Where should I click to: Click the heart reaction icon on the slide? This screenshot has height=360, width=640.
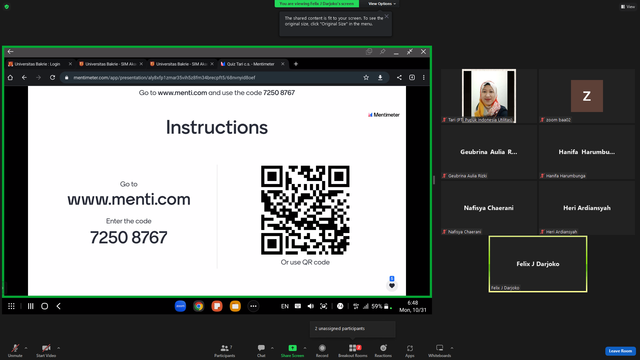(x=392, y=286)
